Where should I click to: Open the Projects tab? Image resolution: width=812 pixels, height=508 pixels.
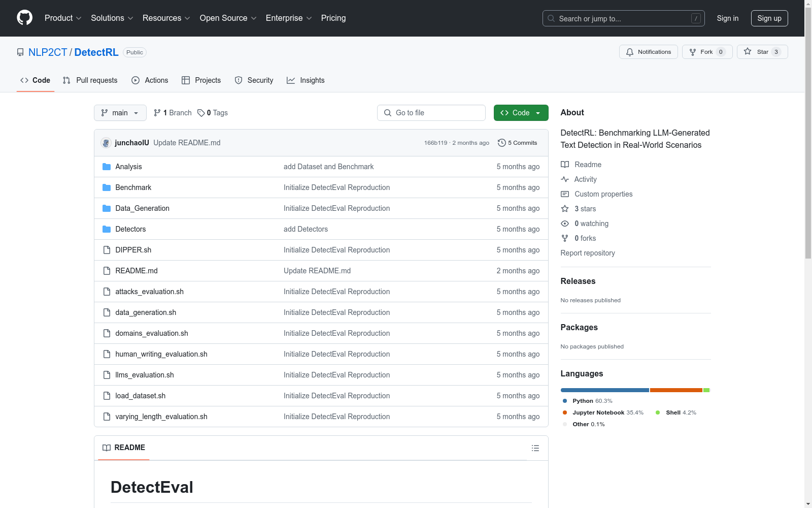(201, 80)
